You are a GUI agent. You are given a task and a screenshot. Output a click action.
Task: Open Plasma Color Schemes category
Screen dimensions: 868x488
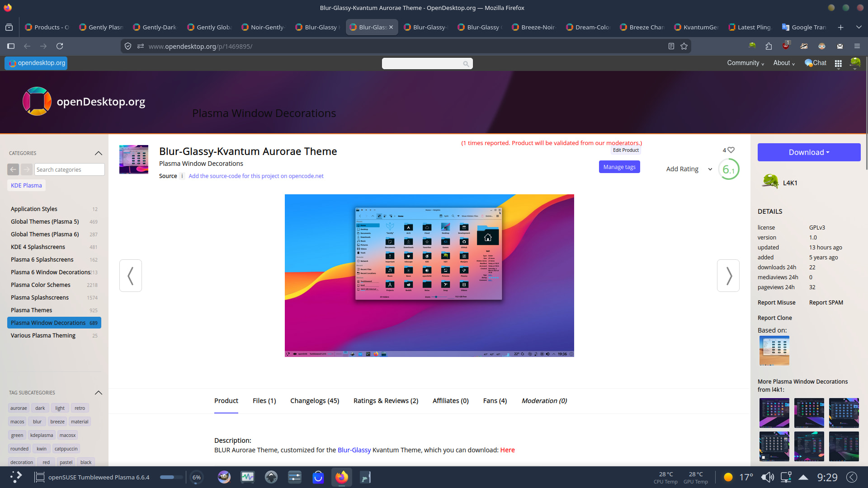41,285
